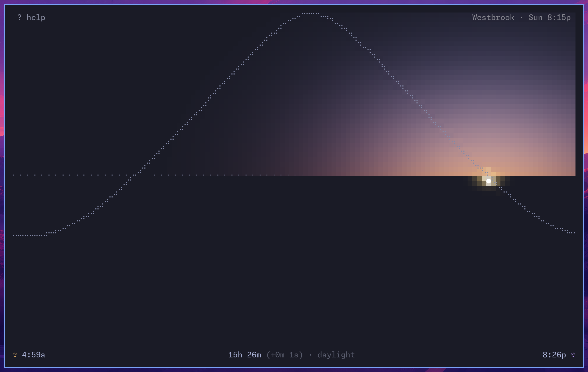Click the sunset icon beside 8:26p
The image size is (588, 372).
click(573, 355)
